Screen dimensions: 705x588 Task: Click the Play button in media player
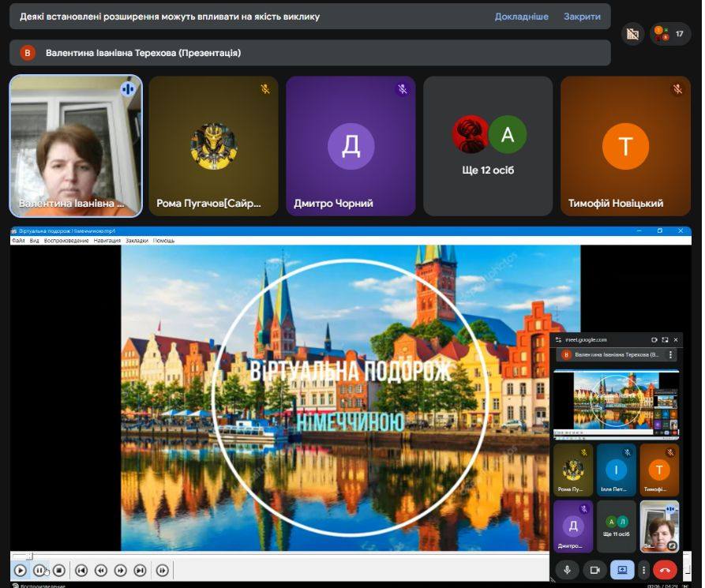20,571
